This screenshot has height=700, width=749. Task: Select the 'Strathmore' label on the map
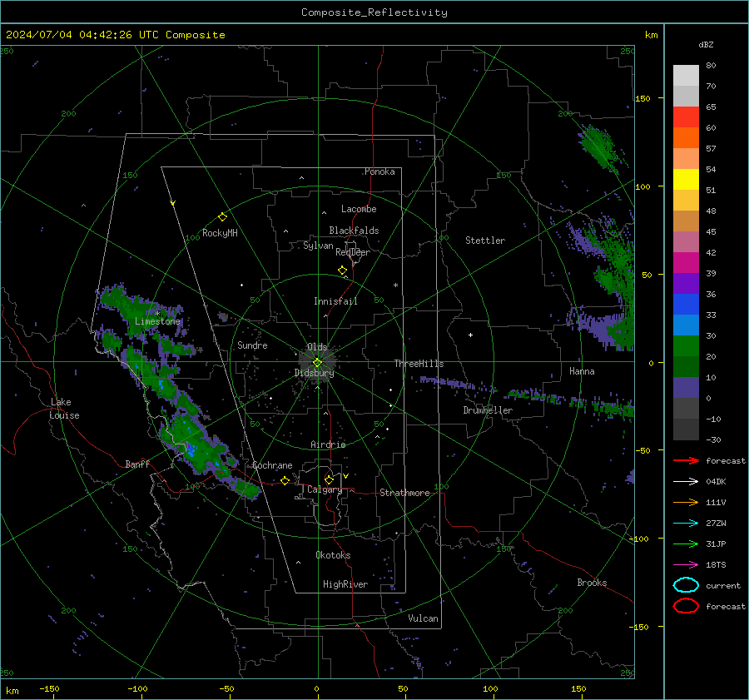point(404,493)
